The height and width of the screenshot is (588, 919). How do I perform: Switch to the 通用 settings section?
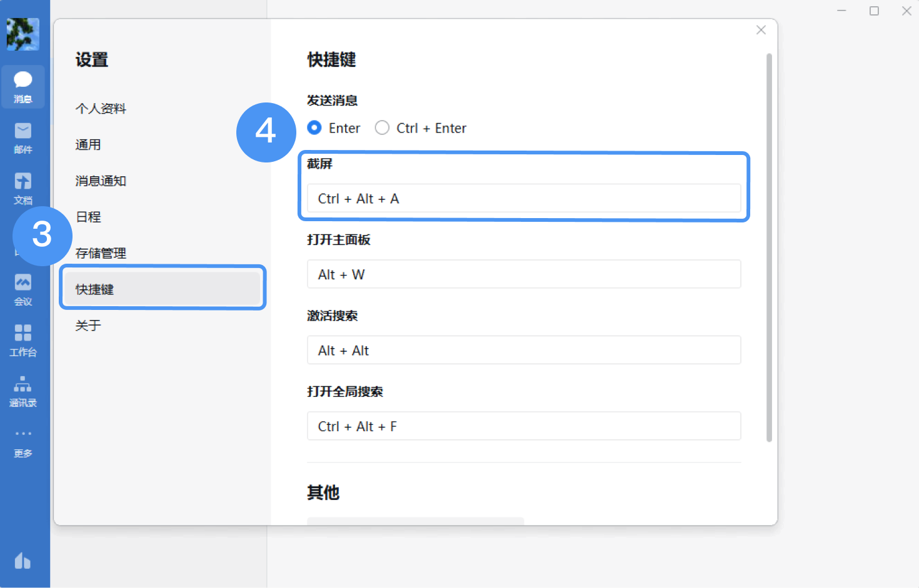[x=88, y=144]
